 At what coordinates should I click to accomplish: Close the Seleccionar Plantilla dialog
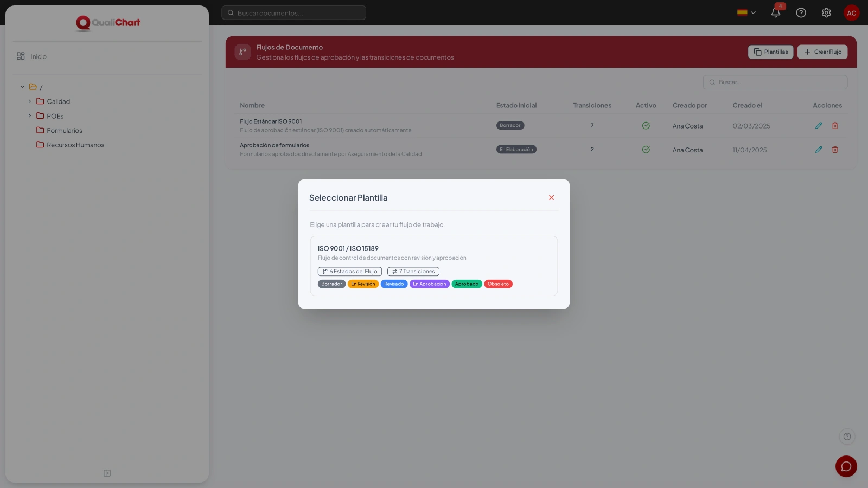point(551,197)
